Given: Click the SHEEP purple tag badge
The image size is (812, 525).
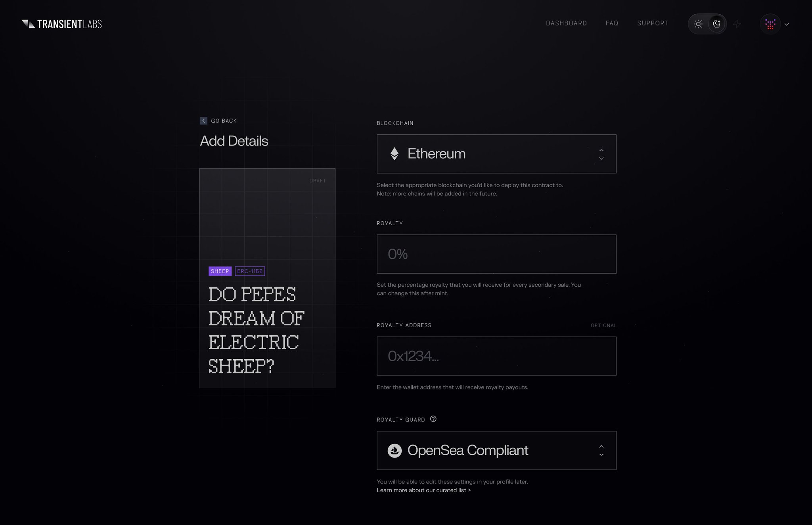Looking at the screenshot, I should point(220,271).
